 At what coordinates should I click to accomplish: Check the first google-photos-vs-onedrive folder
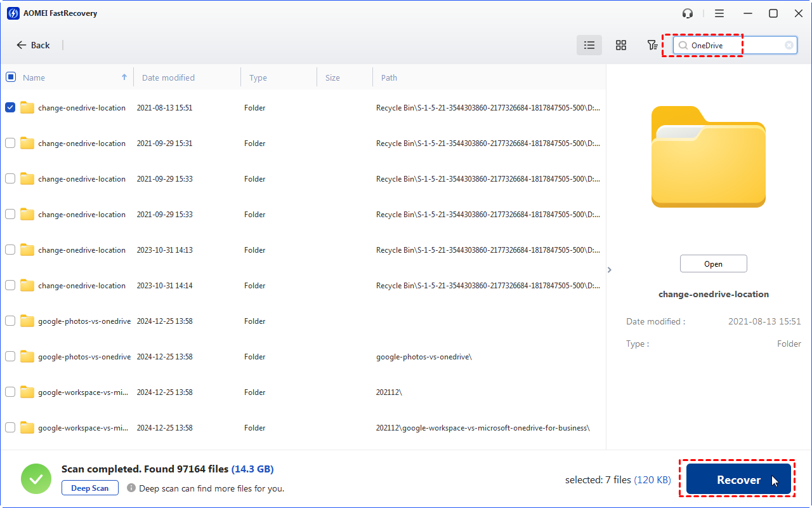pos(10,321)
